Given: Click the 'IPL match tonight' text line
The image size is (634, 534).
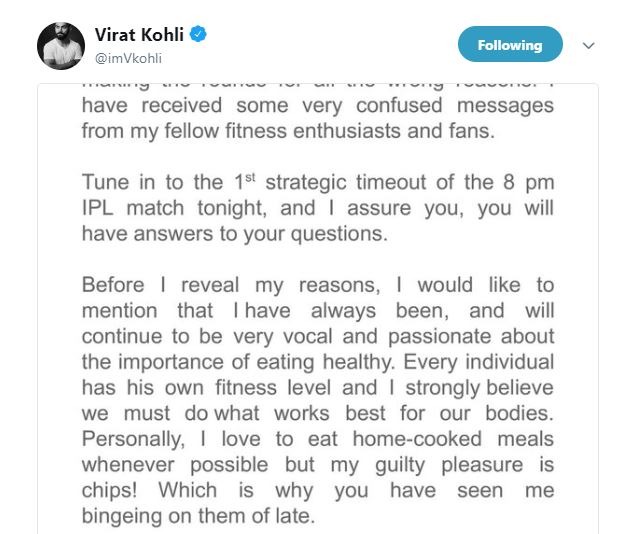Looking at the screenshot, I should point(318,209).
